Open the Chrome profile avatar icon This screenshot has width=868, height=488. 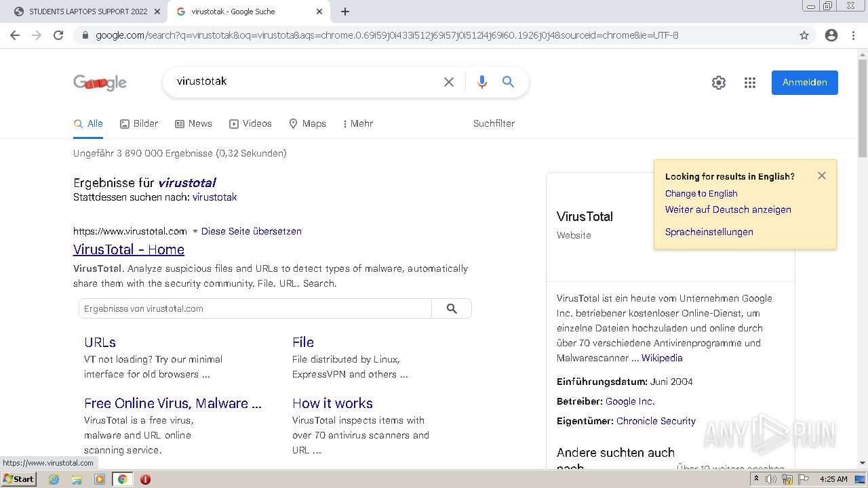click(x=831, y=35)
